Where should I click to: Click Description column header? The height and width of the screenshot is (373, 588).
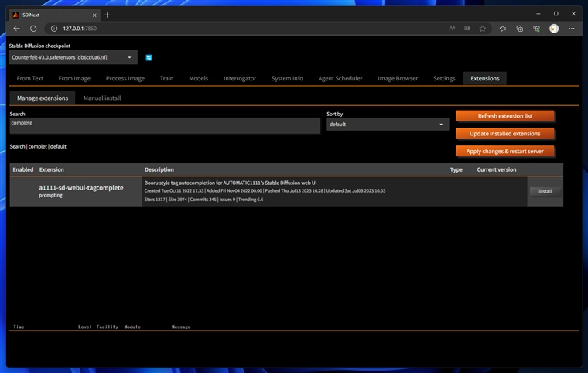click(159, 169)
